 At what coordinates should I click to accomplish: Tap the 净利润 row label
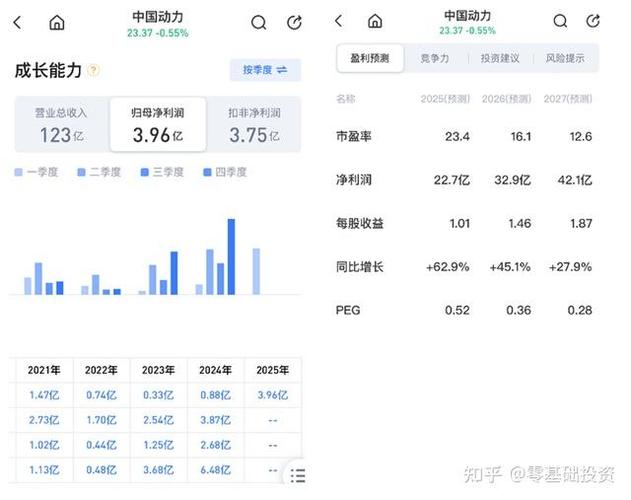354,180
